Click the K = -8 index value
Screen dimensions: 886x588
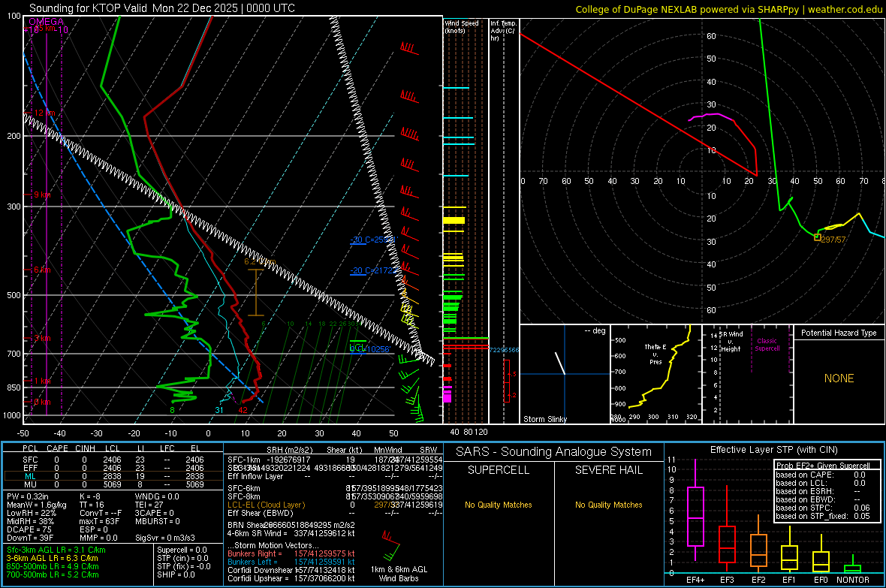coord(90,496)
